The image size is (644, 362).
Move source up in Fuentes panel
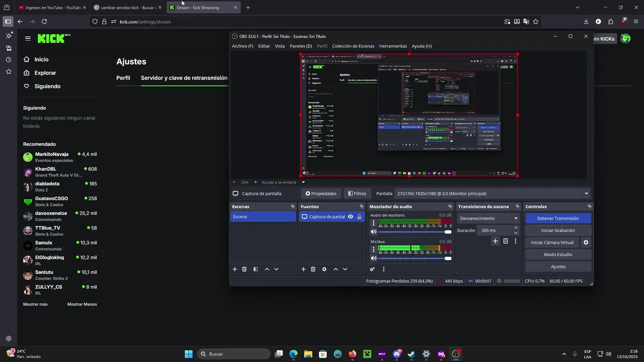pos(336,269)
